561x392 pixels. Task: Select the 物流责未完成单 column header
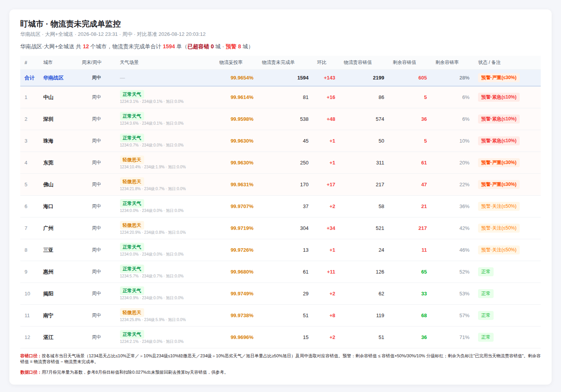(278, 62)
